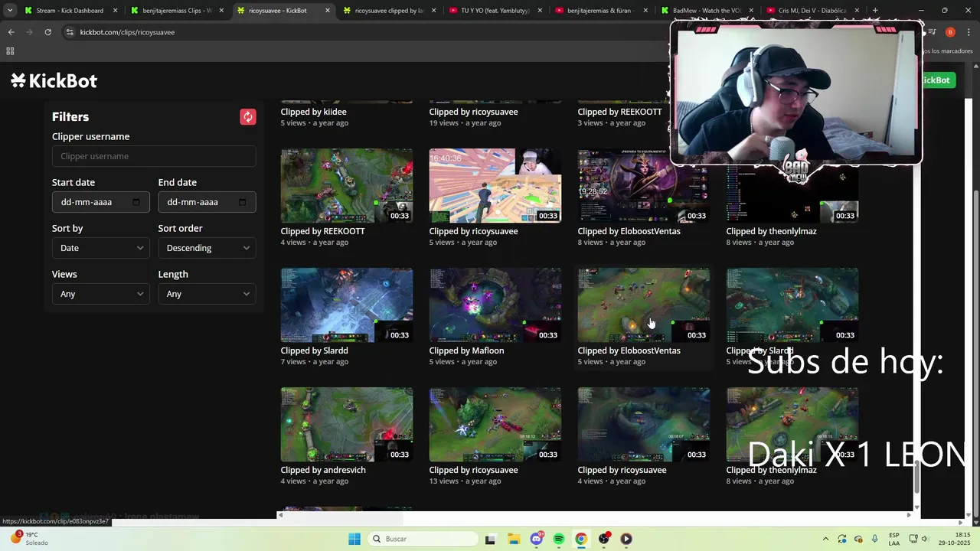Open the Sort by Date dropdown

100,248
